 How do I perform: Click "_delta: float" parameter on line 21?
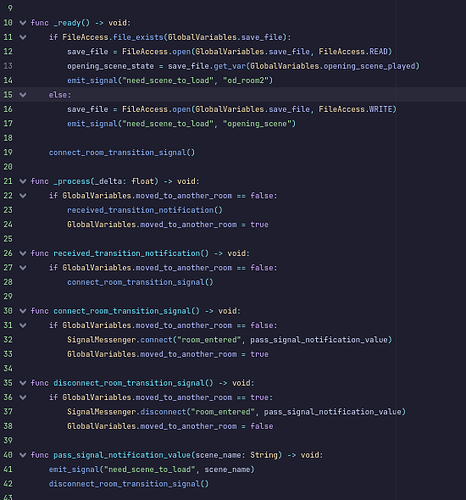click(x=124, y=181)
